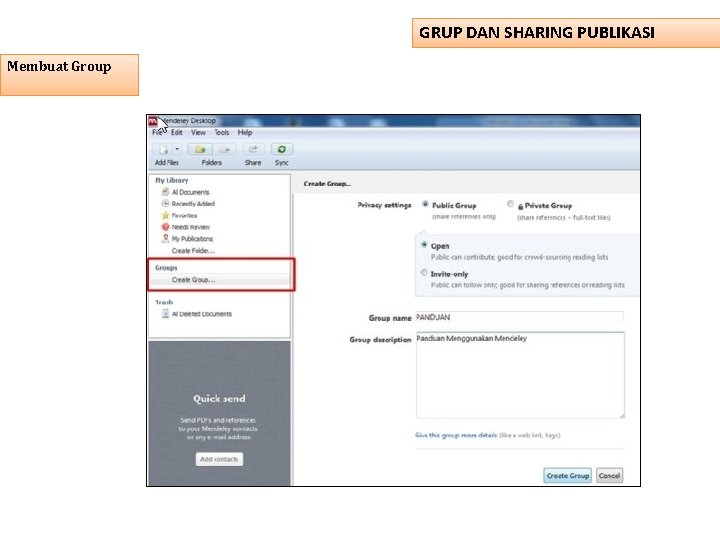Click the Privacy settings label
The width and height of the screenshot is (720, 540).
pos(384,205)
